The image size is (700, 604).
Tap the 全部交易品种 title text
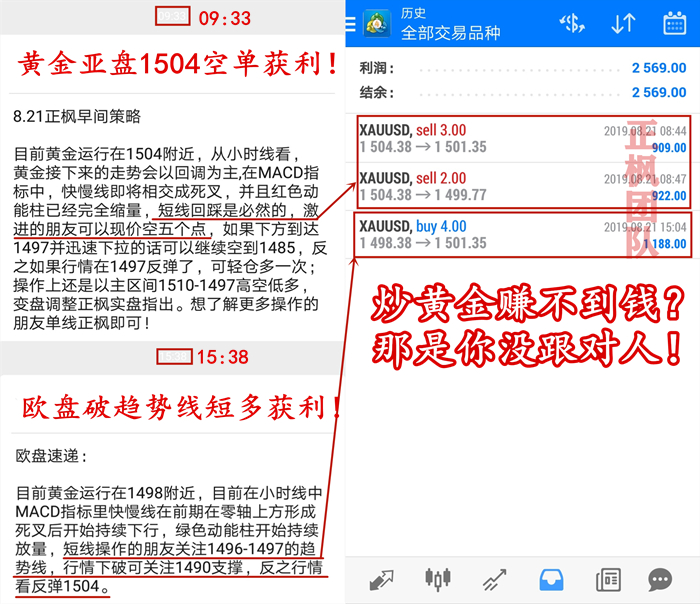pyautogui.click(x=450, y=33)
